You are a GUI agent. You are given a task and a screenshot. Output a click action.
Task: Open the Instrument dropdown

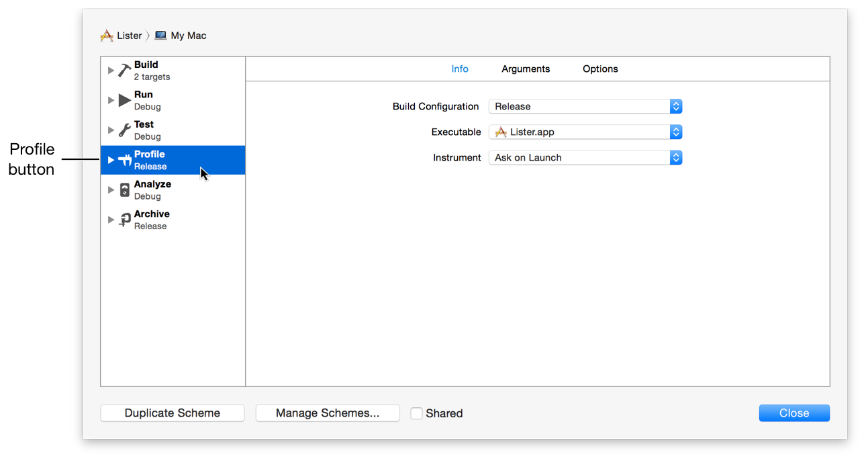click(585, 158)
